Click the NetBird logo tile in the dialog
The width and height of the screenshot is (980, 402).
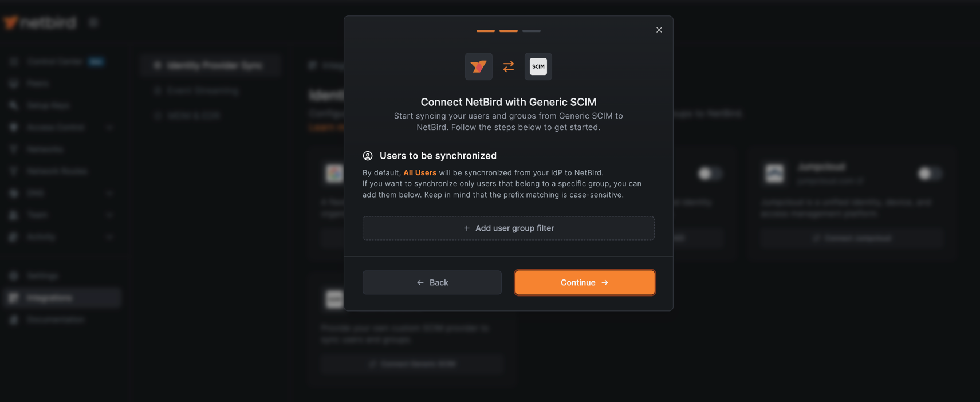[x=478, y=66]
